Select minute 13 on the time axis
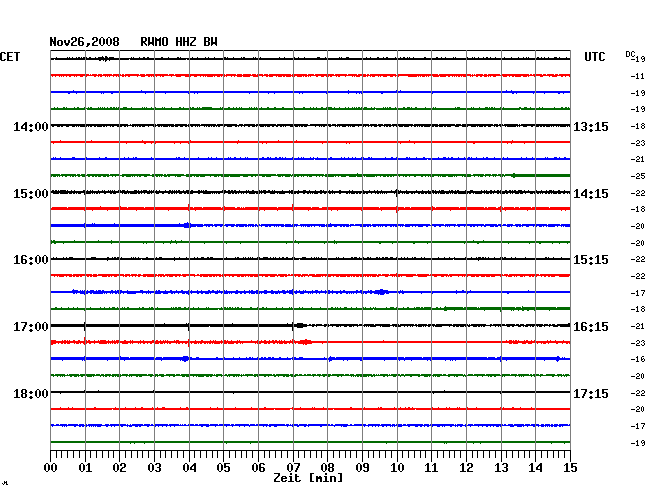The width and height of the screenshot is (650, 494). click(x=501, y=468)
